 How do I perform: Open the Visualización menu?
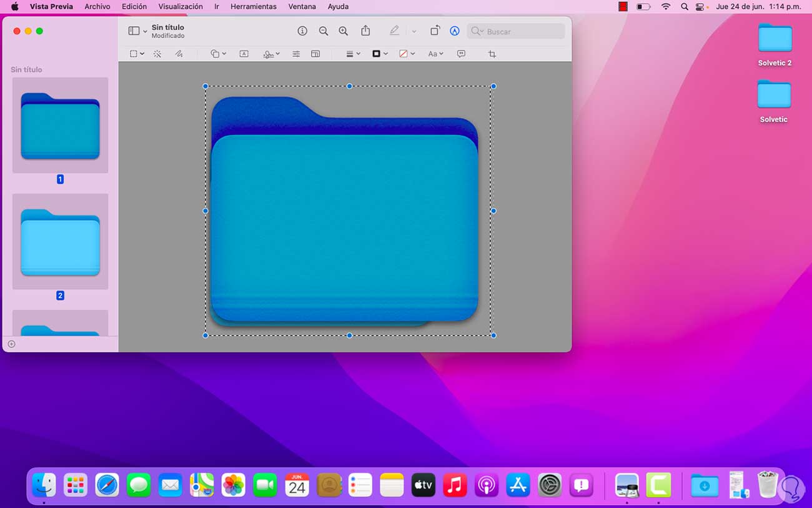coord(180,6)
